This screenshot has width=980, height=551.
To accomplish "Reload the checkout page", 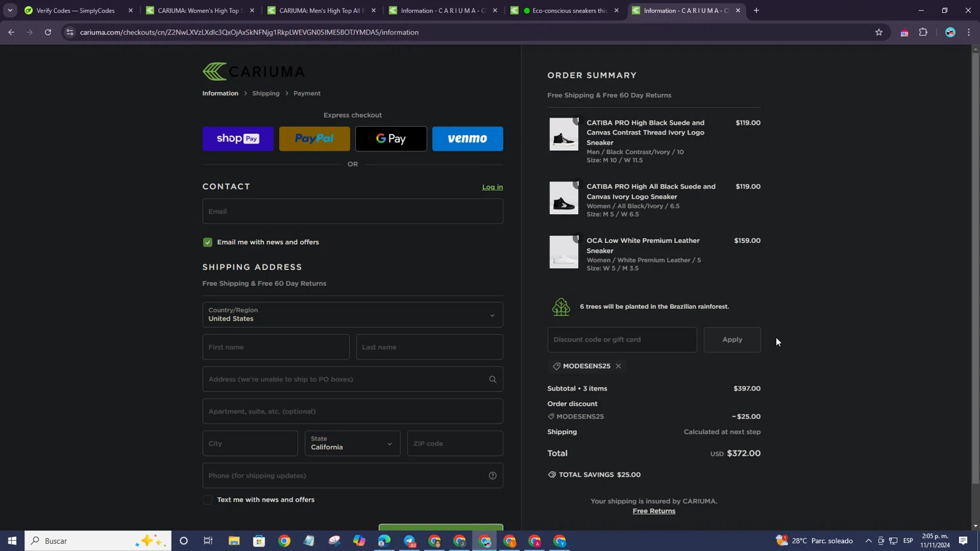I will 48,32.
